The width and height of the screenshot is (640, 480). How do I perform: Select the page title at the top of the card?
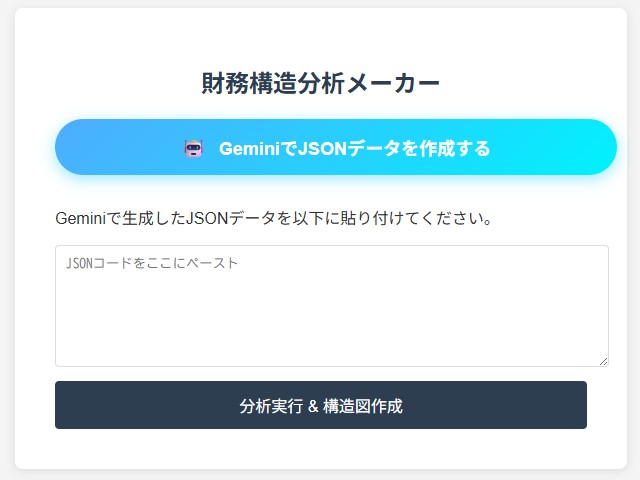coord(320,83)
